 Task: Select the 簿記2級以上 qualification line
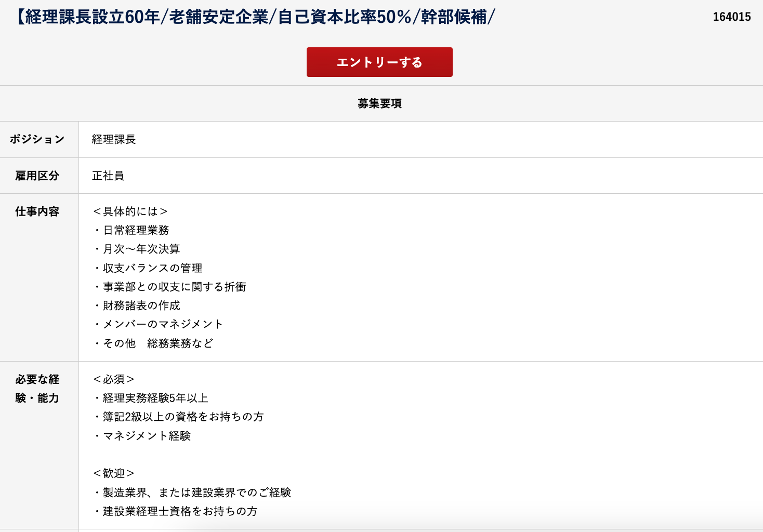[183, 417]
